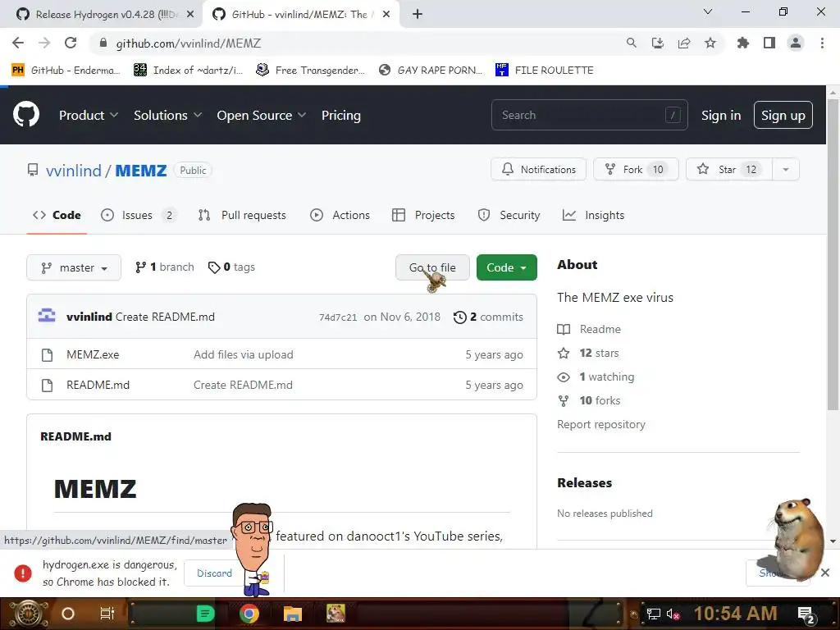Click the Sign up button

pyautogui.click(x=783, y=115)
